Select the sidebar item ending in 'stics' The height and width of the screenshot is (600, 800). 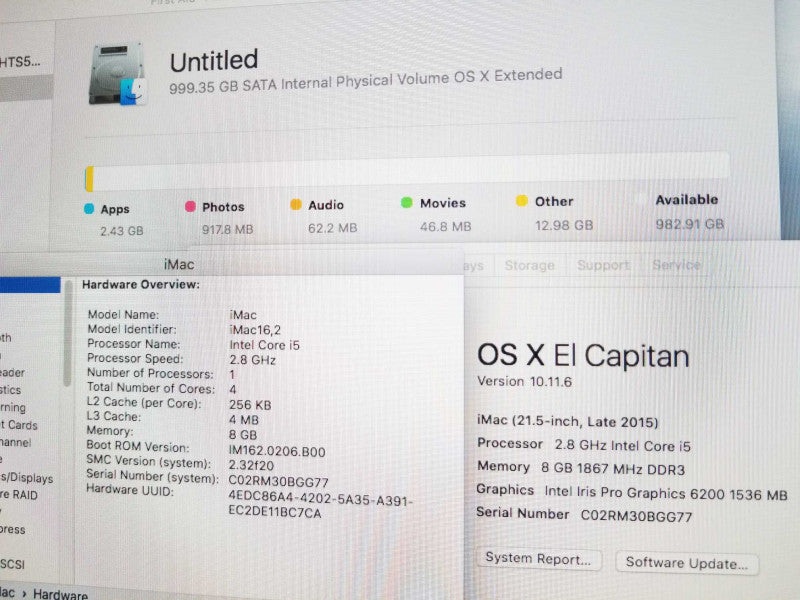click(11, 390)
